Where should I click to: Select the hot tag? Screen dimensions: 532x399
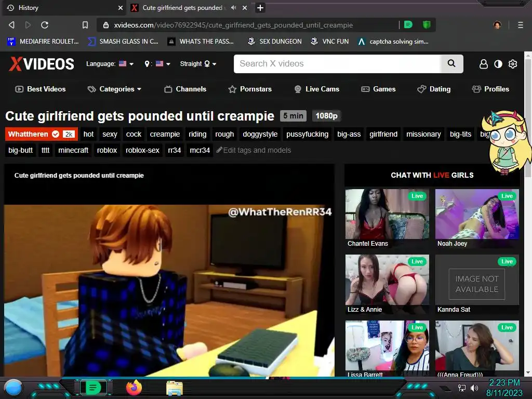(x=88, y=134)
